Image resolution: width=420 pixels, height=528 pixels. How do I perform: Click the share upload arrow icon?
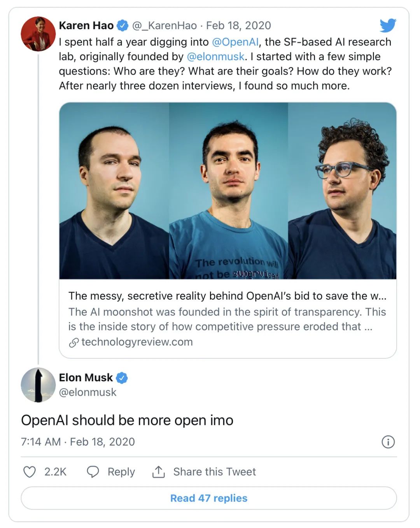pyautogui.click(x=158, y=472)
